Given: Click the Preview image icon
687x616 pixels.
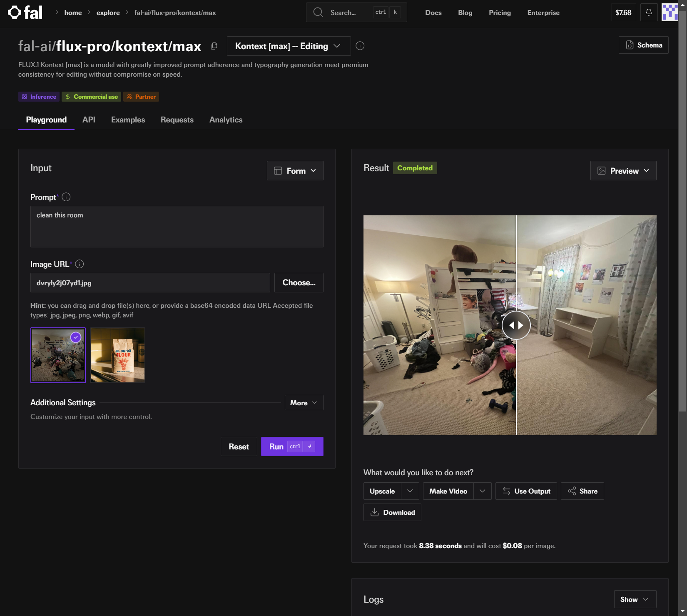Looking at the screenshot, I should [602, 171].
